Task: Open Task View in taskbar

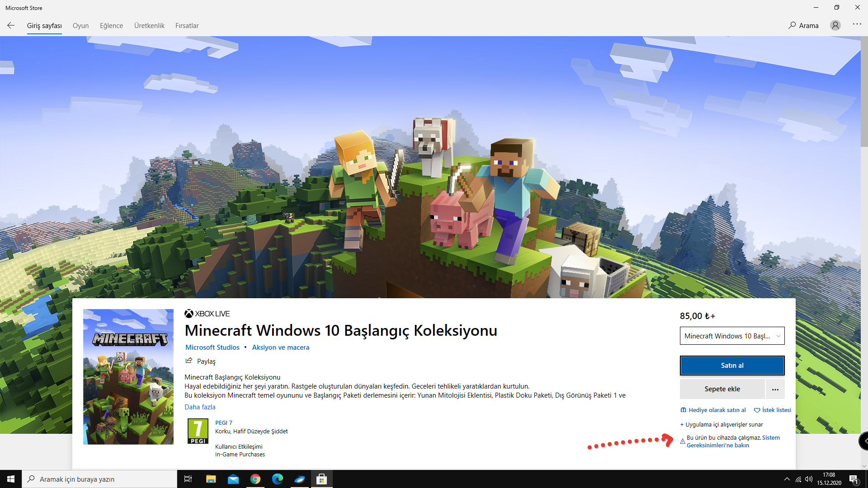Action: pos(188,479)
